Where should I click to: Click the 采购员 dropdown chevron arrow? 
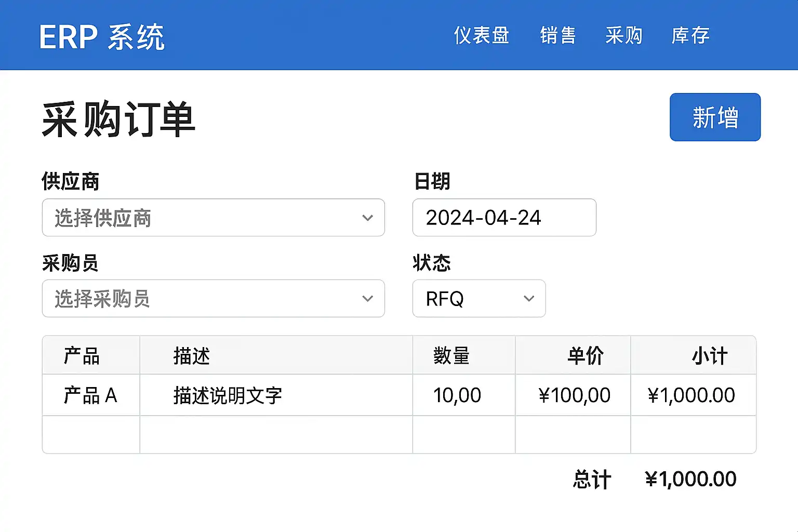tap(368, 299)
